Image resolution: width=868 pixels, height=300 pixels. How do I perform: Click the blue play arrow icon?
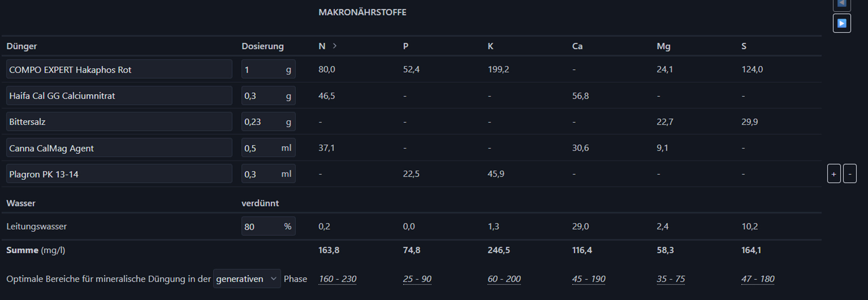(x=842, y=23)
